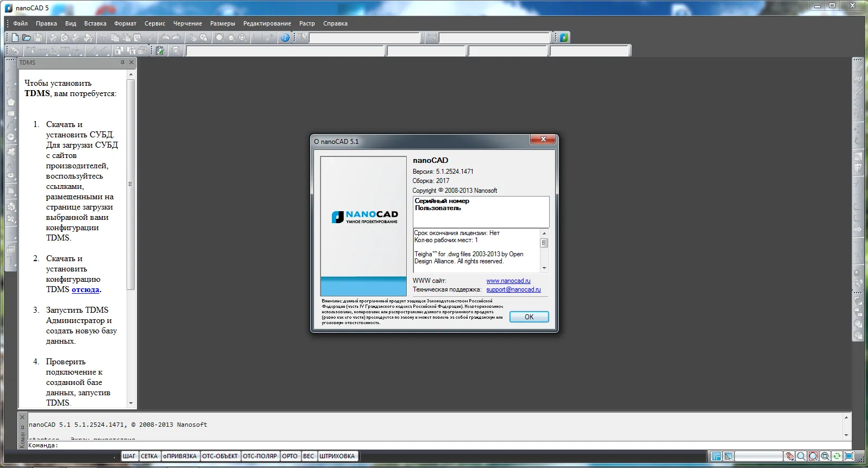
Task: Click the green refresh arrows status bar icon
Action: point(837,456)
